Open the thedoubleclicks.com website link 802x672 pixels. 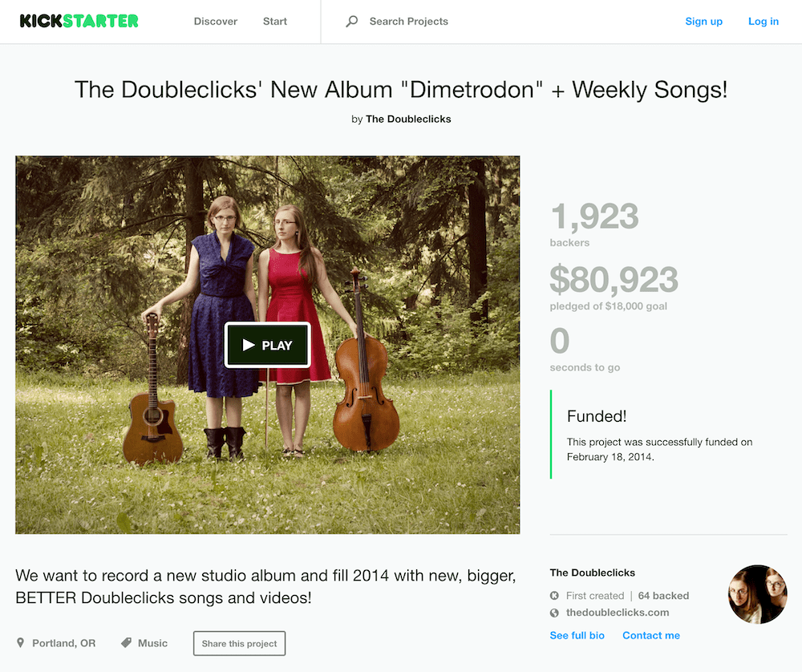click(x=618, y=613)
